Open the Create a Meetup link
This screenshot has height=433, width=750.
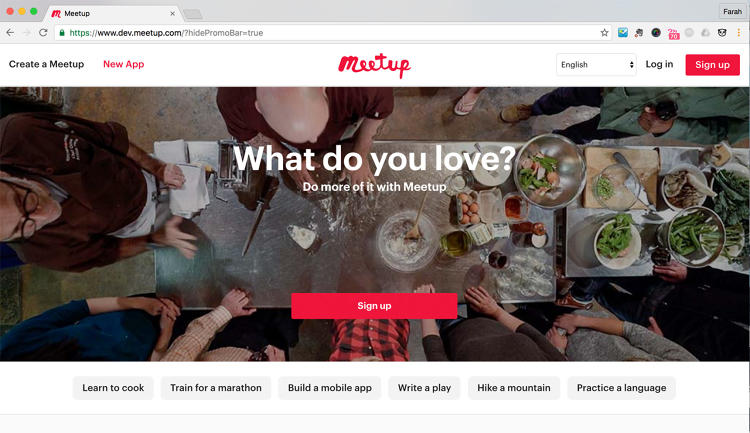pos(46,64)
